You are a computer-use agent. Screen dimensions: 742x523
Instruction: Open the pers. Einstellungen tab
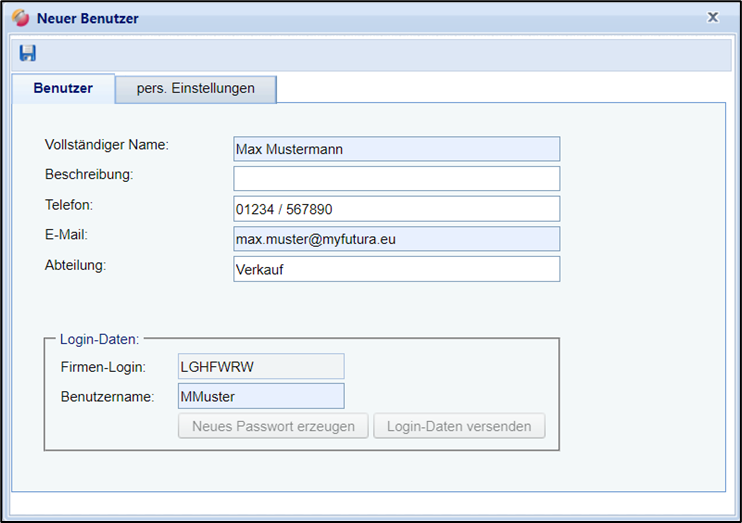(x=195, y=88)
